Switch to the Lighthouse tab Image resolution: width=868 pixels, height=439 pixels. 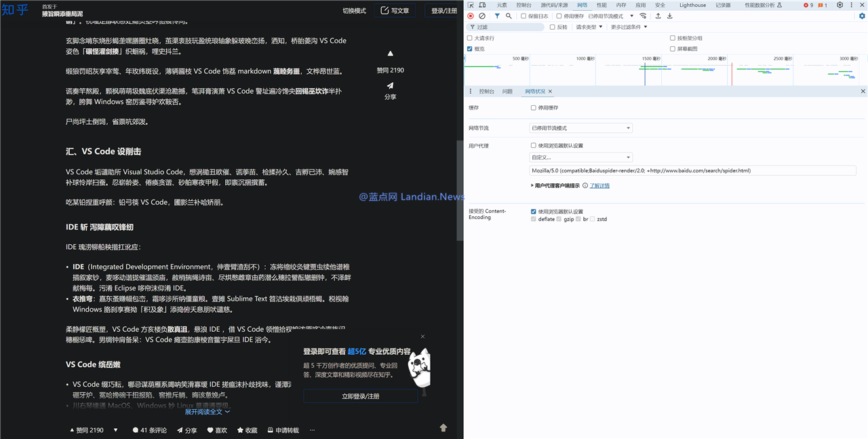click(692, 5)
